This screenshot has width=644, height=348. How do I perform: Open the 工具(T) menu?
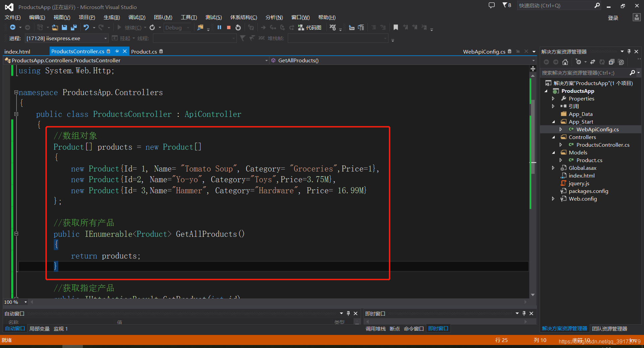click(189, 17)
